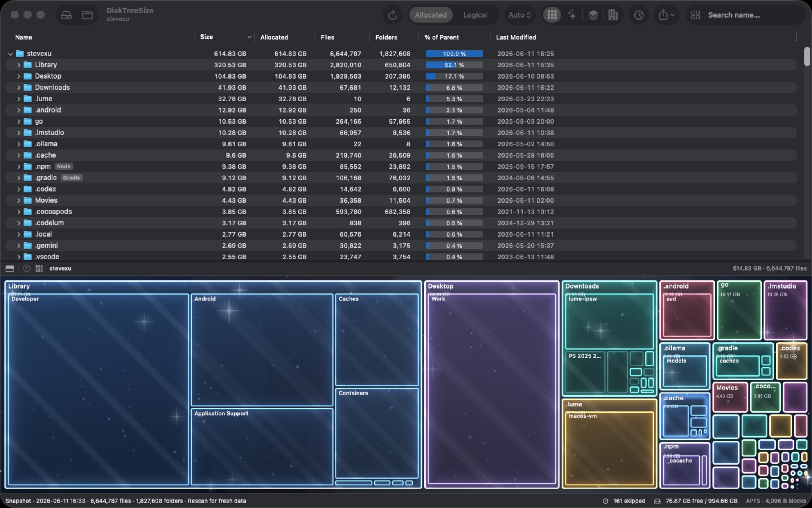Viewport: 812px width, 508px height.
Task: Click the stacked layers icon in toolbar
Action: coord(593,15)
